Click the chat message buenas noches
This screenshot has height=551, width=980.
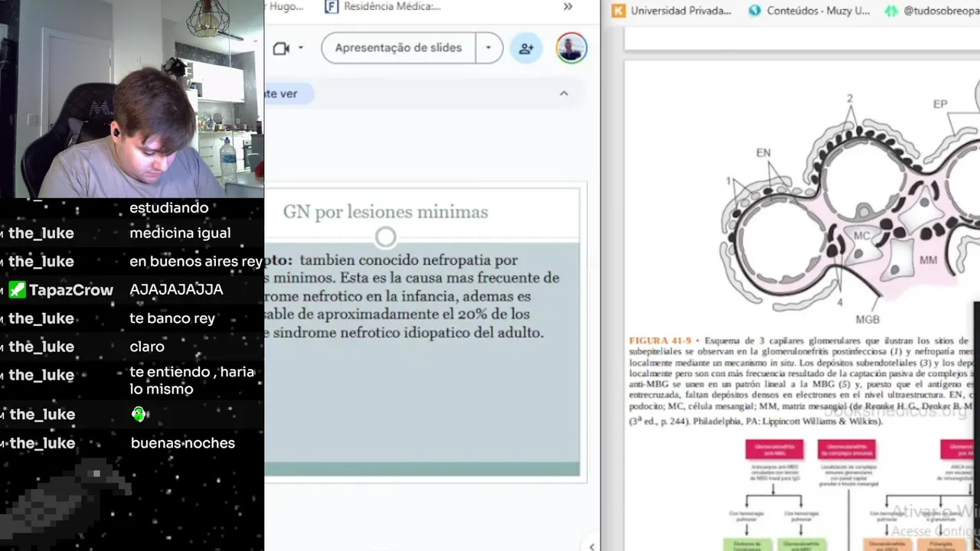click(x=182, y=443)
